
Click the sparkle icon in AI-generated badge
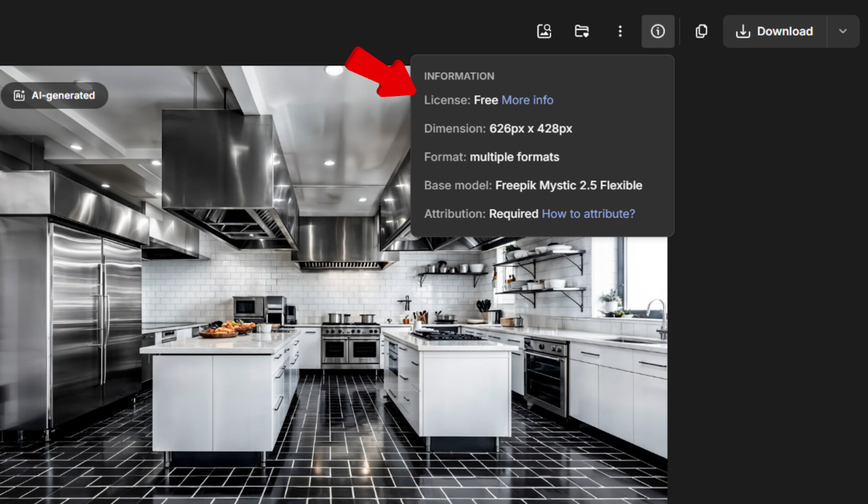click(19, 95)
